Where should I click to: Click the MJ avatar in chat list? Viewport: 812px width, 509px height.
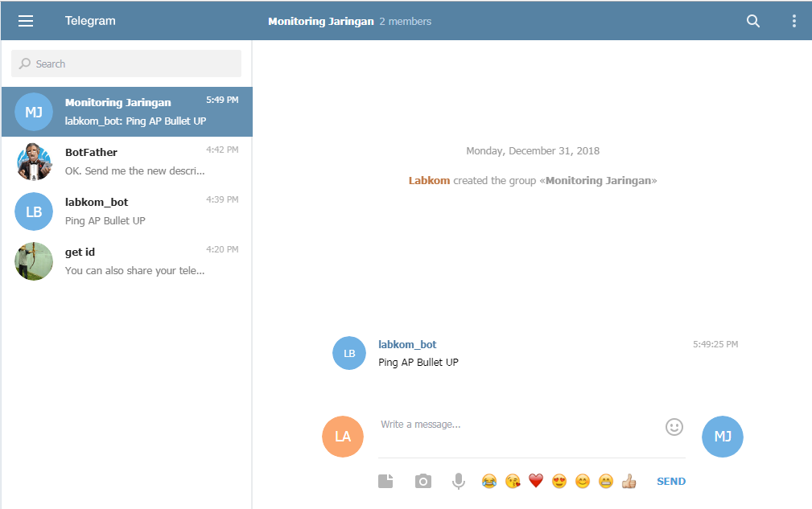pyautogui.click(x=34, y=112)
